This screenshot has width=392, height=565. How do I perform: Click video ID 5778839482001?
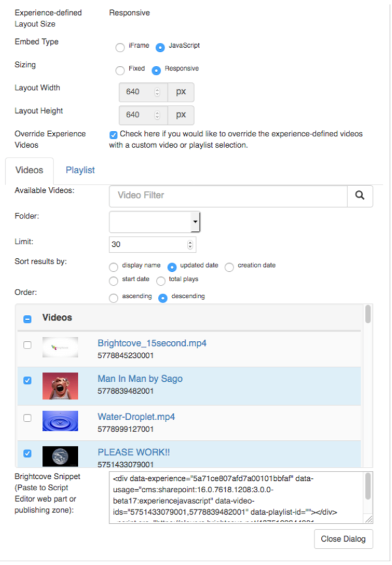pos(125,391)
